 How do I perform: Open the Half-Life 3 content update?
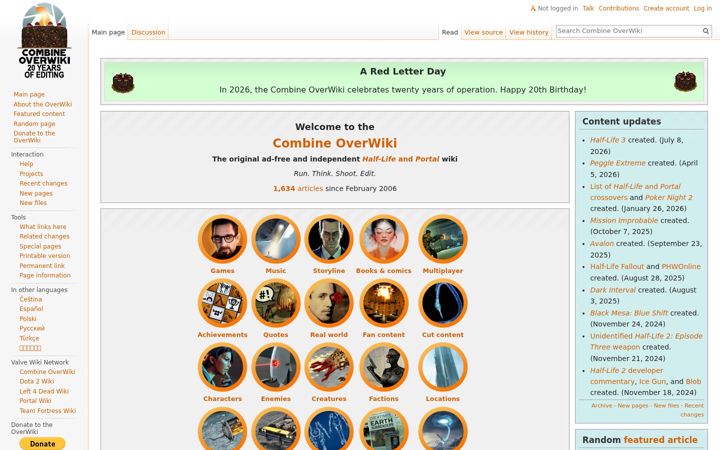pos(608,140)
